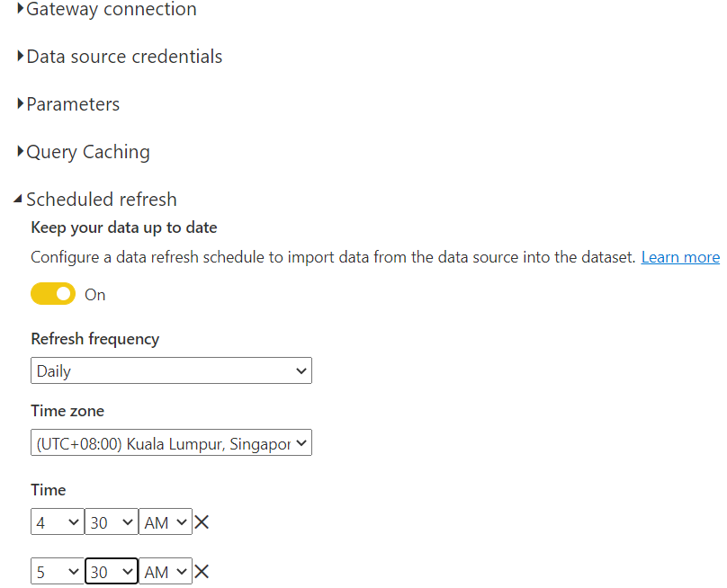Expand the Parameters section
Screen dimensions: 727x588
click(x=68, y=104)
